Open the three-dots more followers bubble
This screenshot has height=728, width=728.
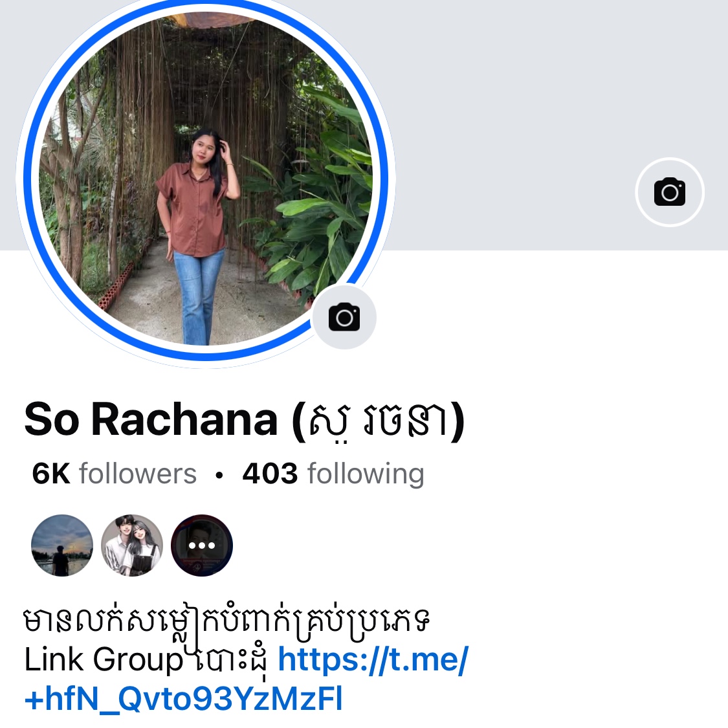pyautogui.click(x=201, y=545)
